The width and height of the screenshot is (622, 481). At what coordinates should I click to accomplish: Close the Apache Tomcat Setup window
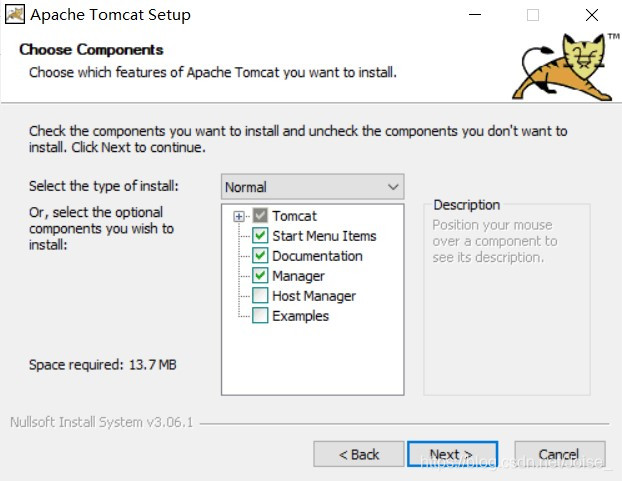pos(591,15)
